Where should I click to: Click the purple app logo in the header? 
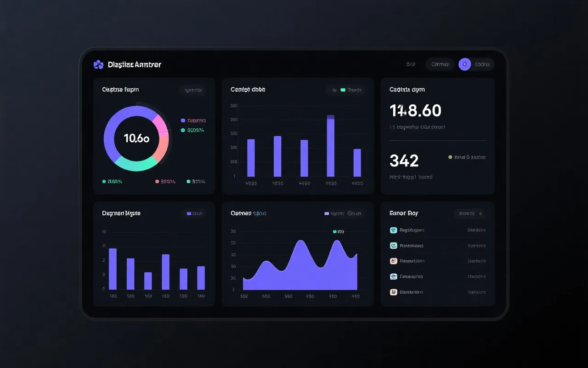[98, 64]
